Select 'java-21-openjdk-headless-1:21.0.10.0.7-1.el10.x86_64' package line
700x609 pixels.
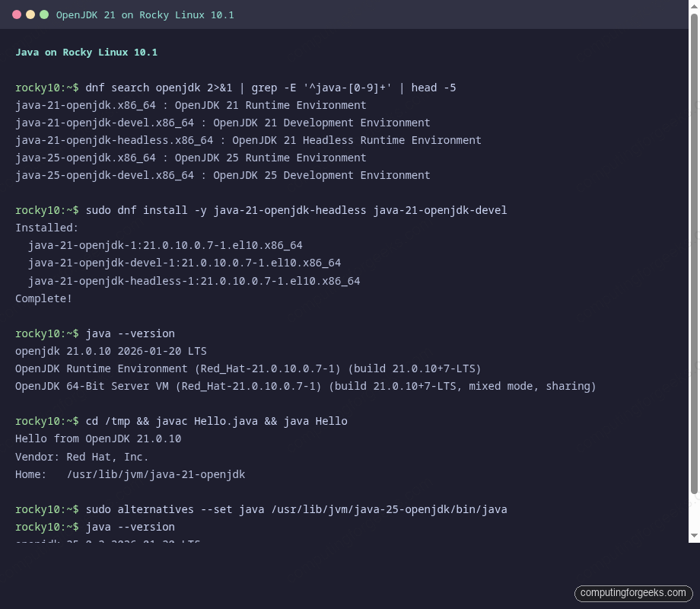(194, 281)
